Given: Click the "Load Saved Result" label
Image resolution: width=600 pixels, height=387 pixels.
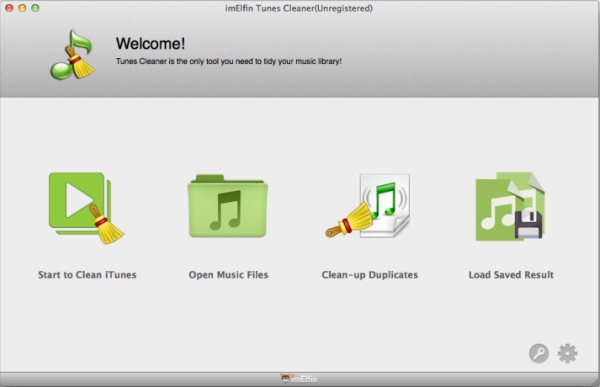Looking at the screenshot, I should coord(511,275).
